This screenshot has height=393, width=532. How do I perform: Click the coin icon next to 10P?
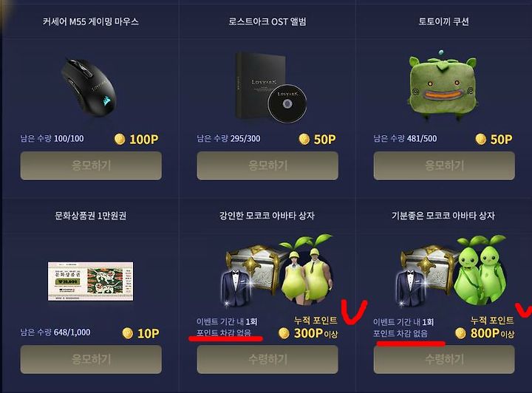[x=128, y=333]
